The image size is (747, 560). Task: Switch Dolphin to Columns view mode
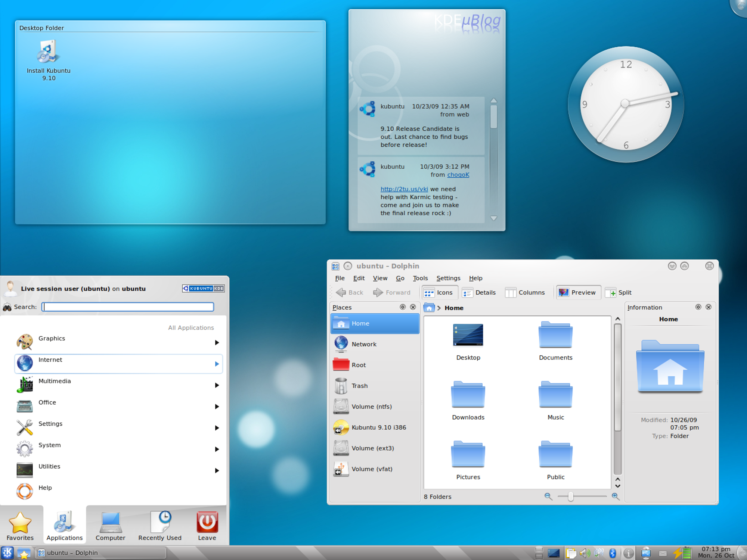coord(525,292)
